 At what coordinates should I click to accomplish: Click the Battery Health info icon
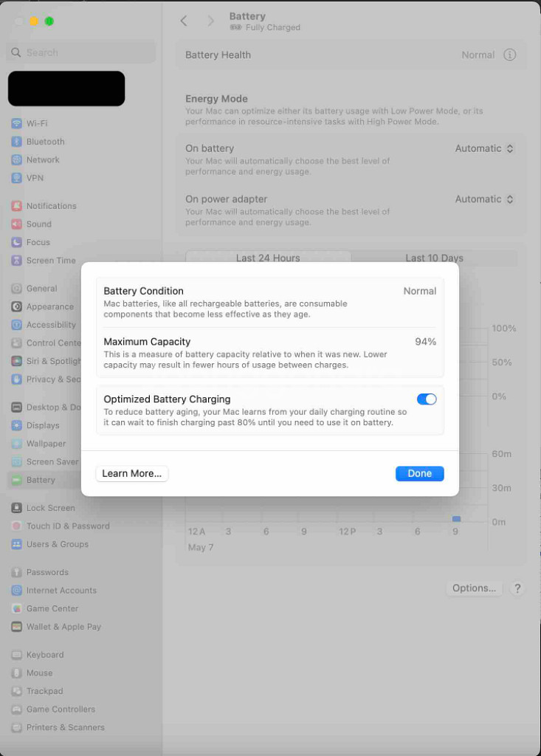click(x=509, y=55)
